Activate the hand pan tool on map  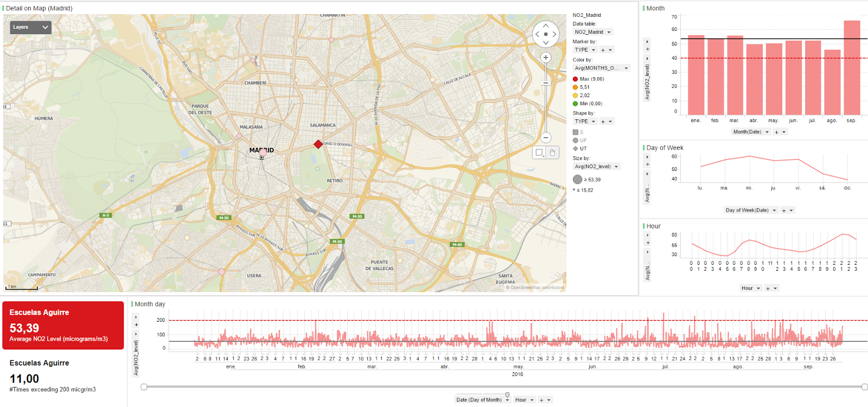552,152
